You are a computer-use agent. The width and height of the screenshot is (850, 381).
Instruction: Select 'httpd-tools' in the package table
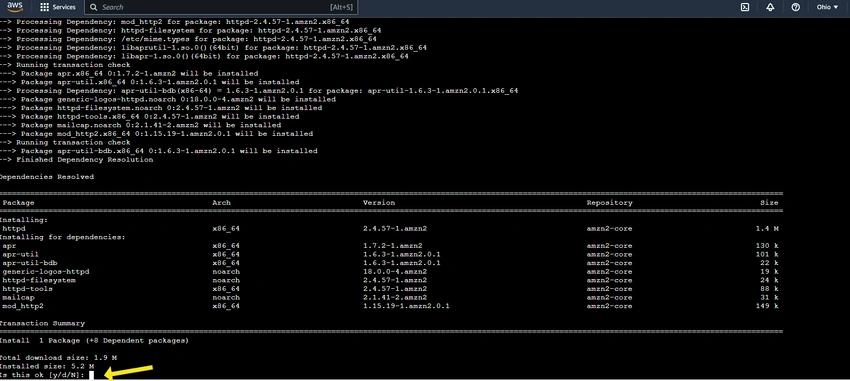(x=28, y=289)
